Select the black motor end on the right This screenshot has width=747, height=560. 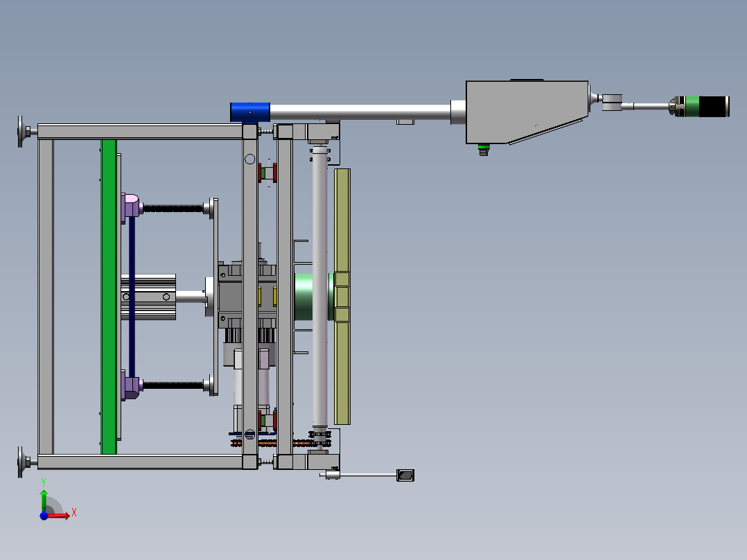pos(714,106)
